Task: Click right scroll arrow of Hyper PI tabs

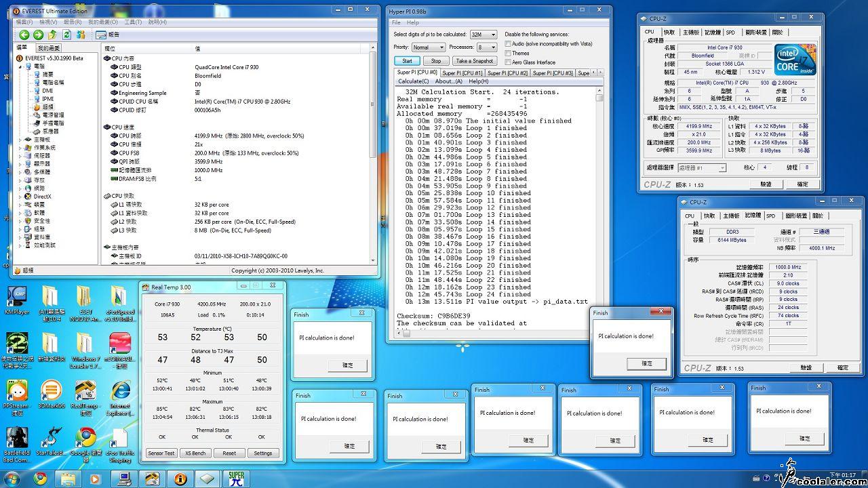Action: (600, 73)
